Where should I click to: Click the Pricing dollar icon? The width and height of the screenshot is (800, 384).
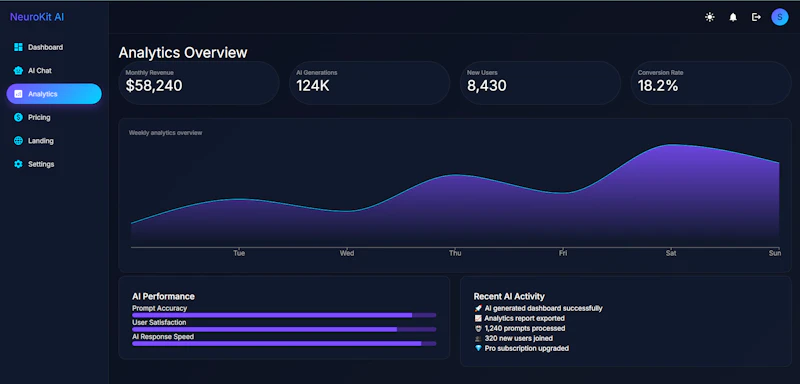(18, 117)
